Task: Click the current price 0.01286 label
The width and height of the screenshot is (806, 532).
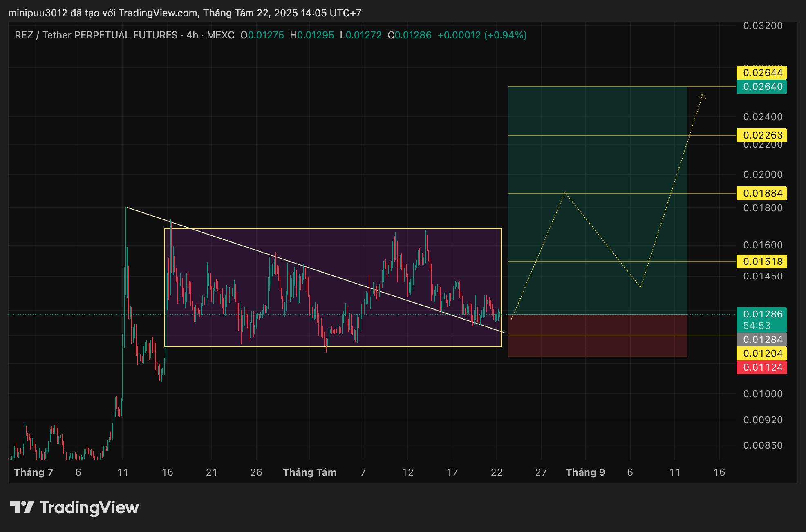Action: point(762,314)
